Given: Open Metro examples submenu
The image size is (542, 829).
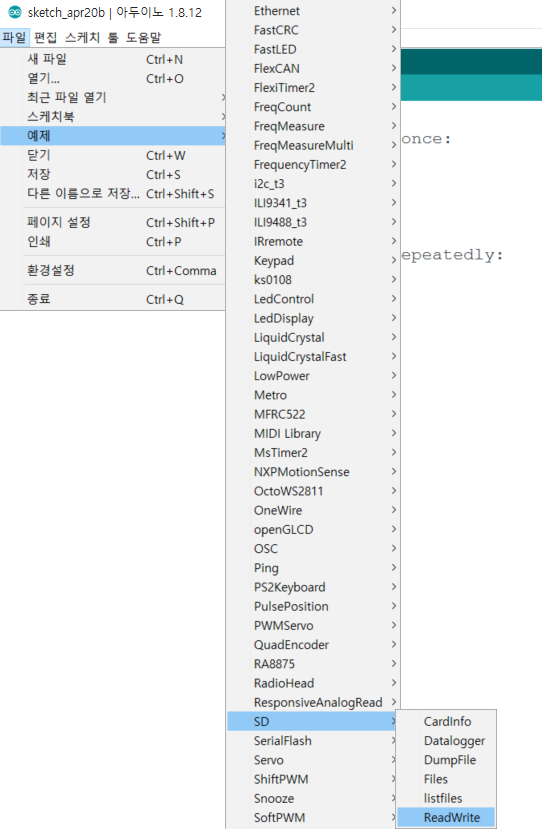Looking at the screenshot, I should coord(313,395).
